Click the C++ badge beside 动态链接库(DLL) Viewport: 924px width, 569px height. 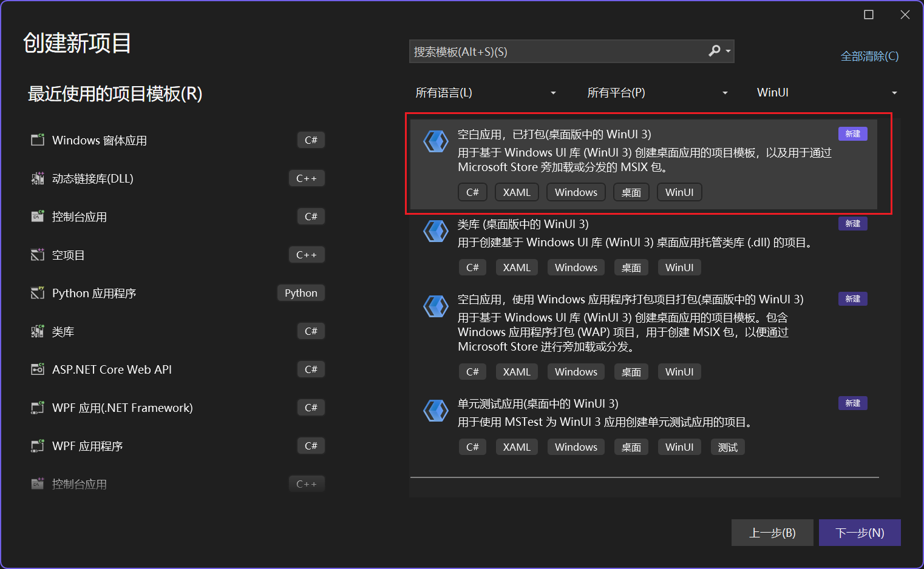tap(307, 178)
